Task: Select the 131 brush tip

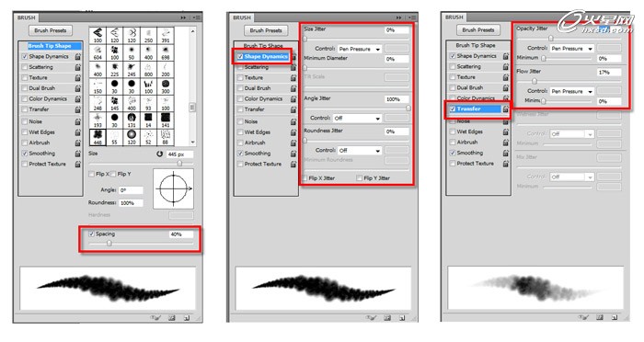Action: click(132, 120)
